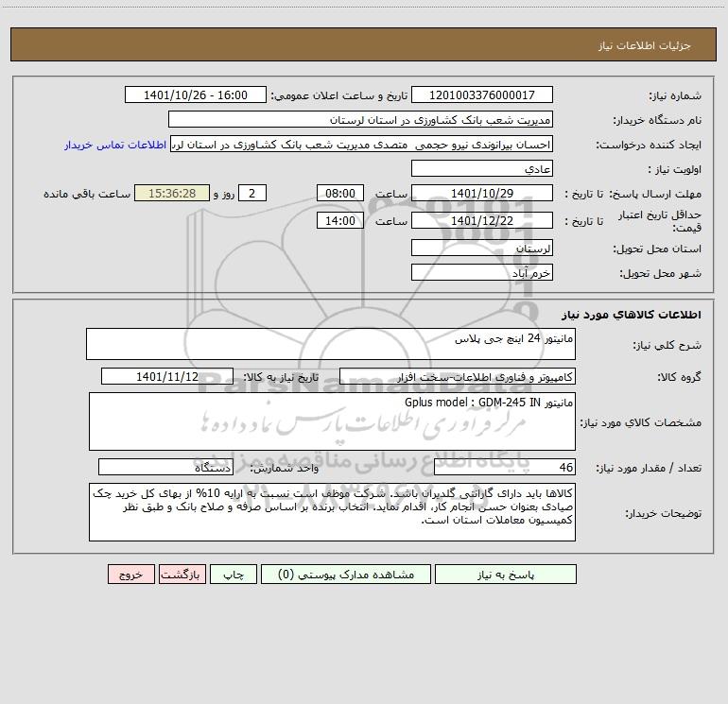Click the buyer notes text area
Viewport: 728px width, 704px height.
pyautogui.click(x=332, y=512)
